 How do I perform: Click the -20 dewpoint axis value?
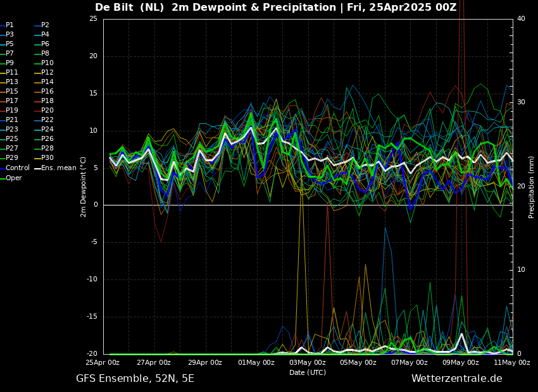click(x=92, y=353)
